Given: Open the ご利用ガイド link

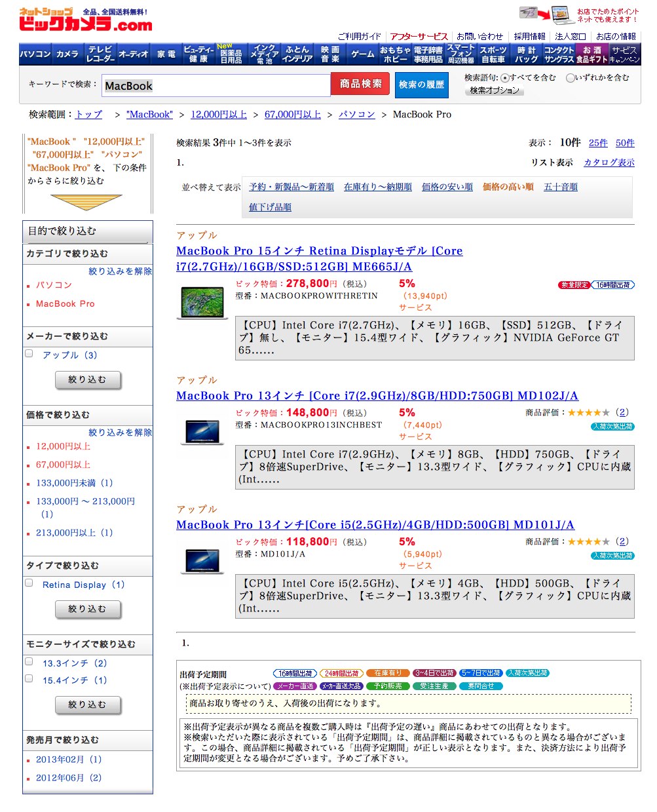Looking at the screenshot, I should coord(359,37).
